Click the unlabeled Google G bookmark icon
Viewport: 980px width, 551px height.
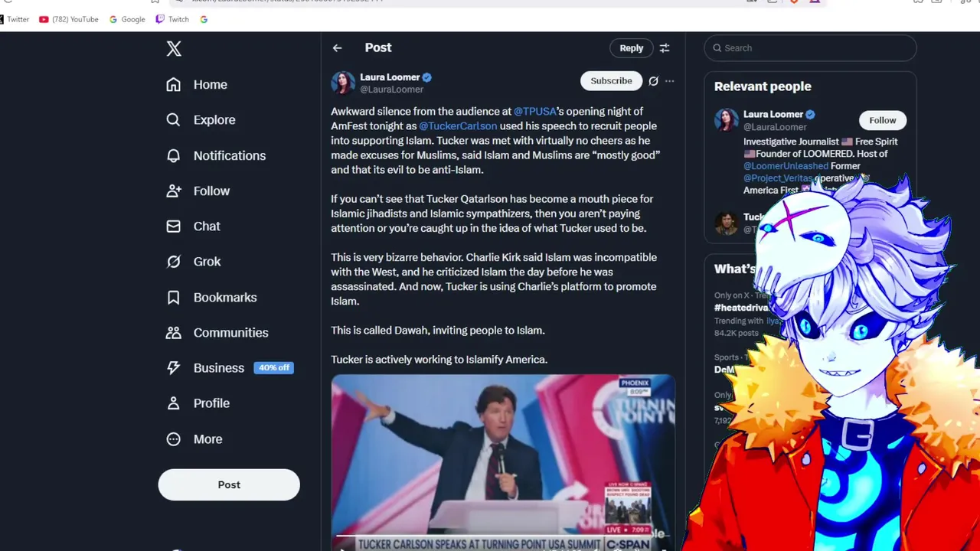click(x=204, y=19)
